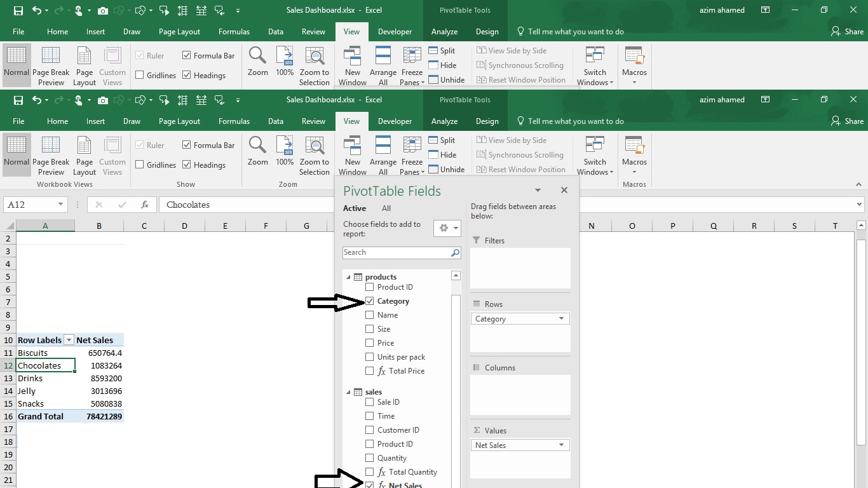The height and width of the screenshot is (488, 868).
Task: Toggle the Formula Bar checkbox in lower ribbon
Action: 187,145
